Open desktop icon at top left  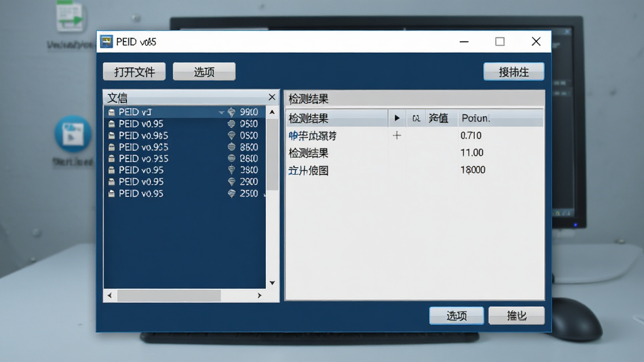point(70,16)
